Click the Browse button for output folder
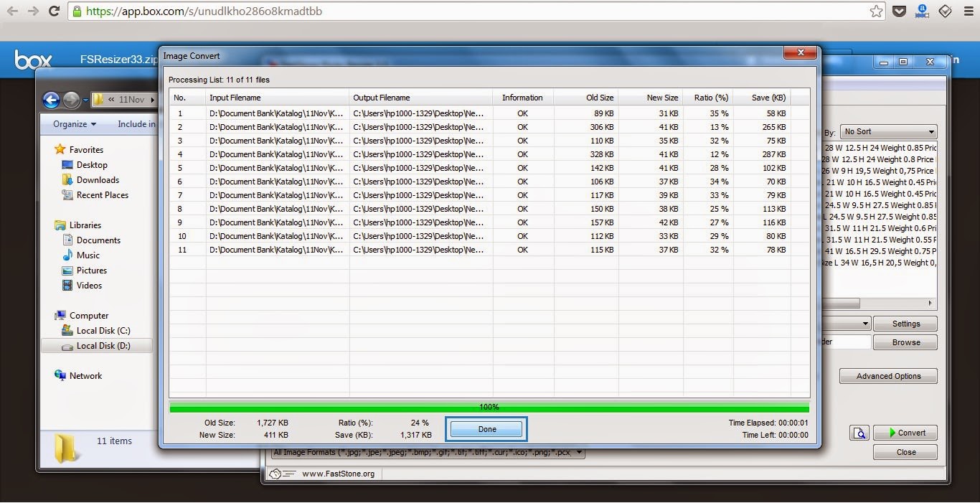 coord(905,342)
